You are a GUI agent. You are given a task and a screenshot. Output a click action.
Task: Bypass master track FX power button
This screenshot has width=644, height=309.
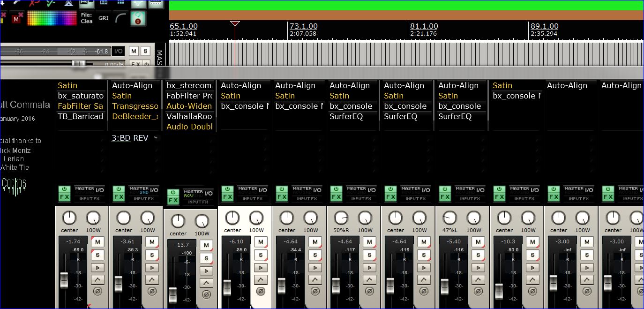point(146,64)
